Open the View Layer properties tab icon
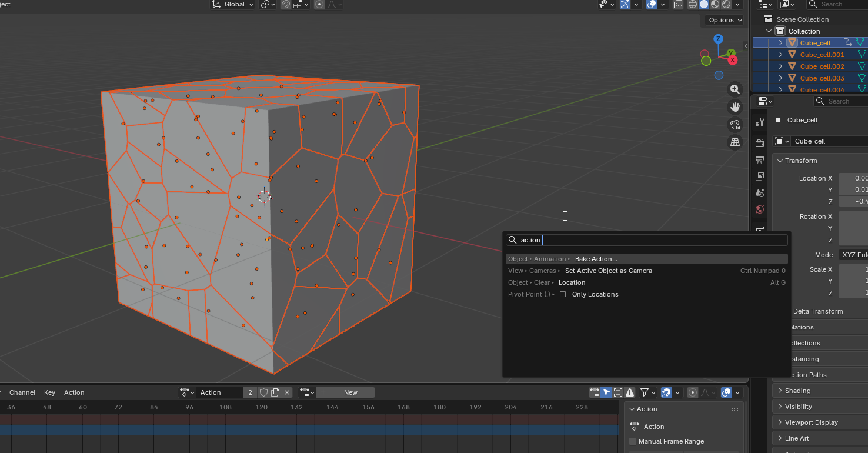The image size is (868, 453). tap(760, 176)
